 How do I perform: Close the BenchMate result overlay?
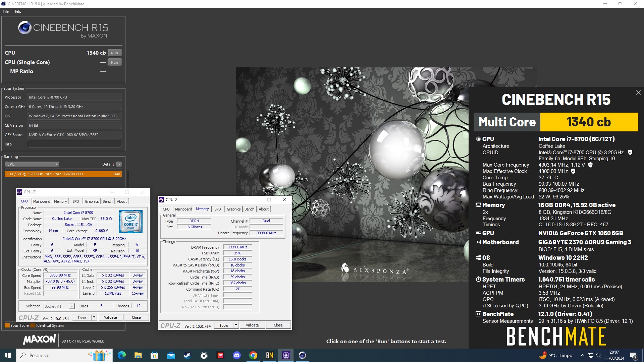638,93
